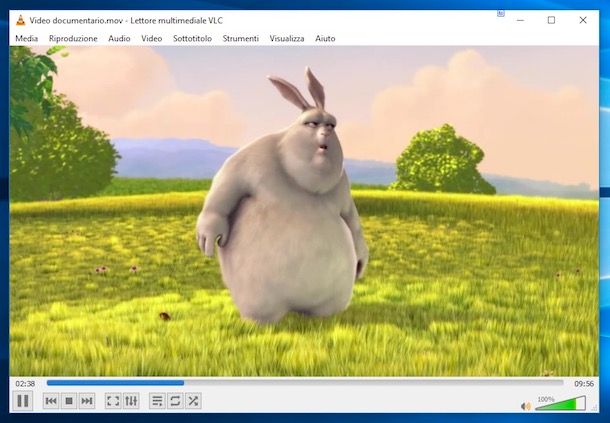Open the Sottotitolo menu

coord(193,39)
